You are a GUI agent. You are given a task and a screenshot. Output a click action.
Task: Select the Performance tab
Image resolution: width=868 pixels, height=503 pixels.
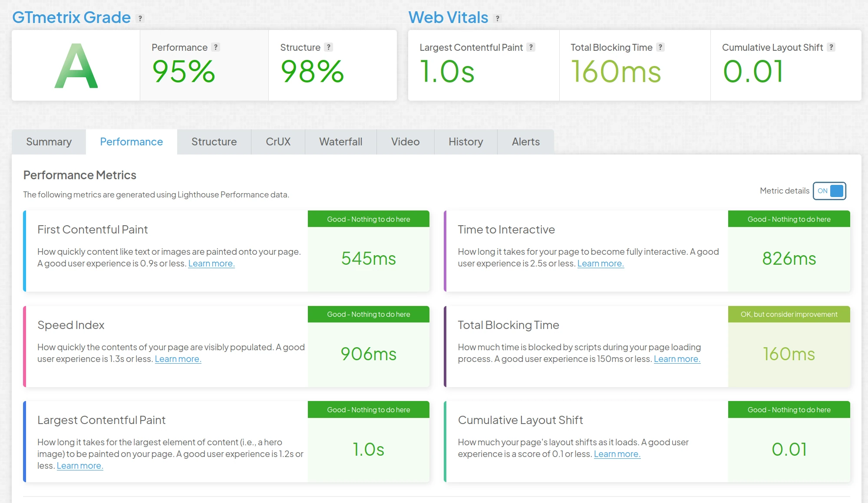point(132,141)
